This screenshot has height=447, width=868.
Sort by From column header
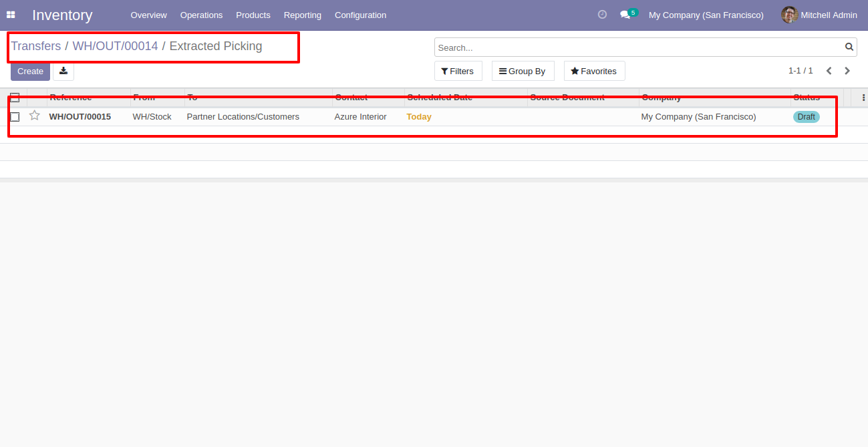(x=158, y=98)
